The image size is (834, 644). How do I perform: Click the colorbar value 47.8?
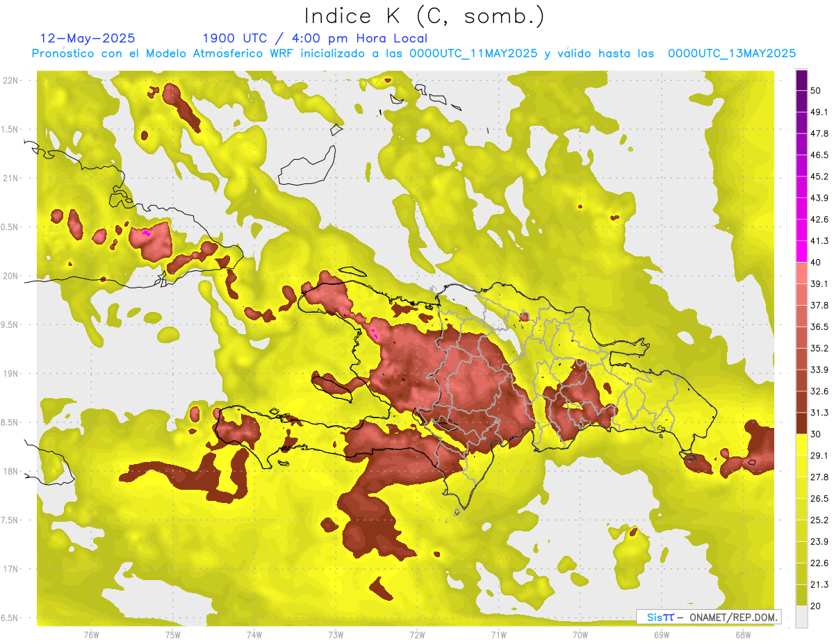point(819,133)
